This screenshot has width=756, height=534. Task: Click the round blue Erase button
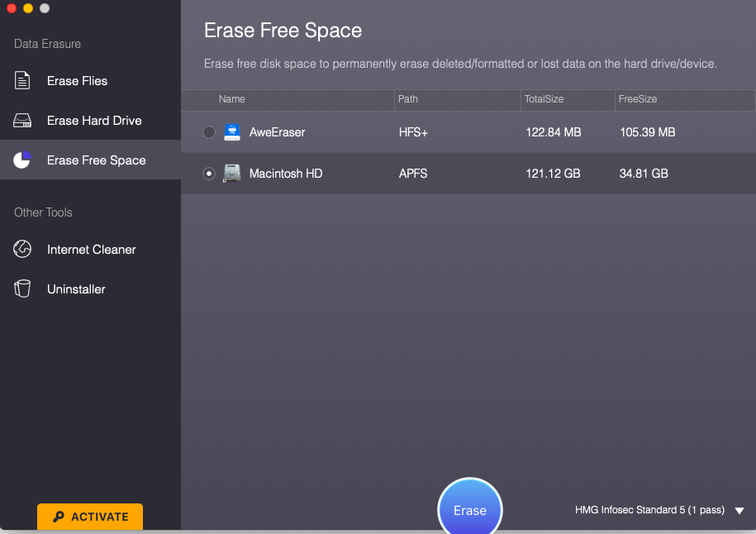coord(470,508)
